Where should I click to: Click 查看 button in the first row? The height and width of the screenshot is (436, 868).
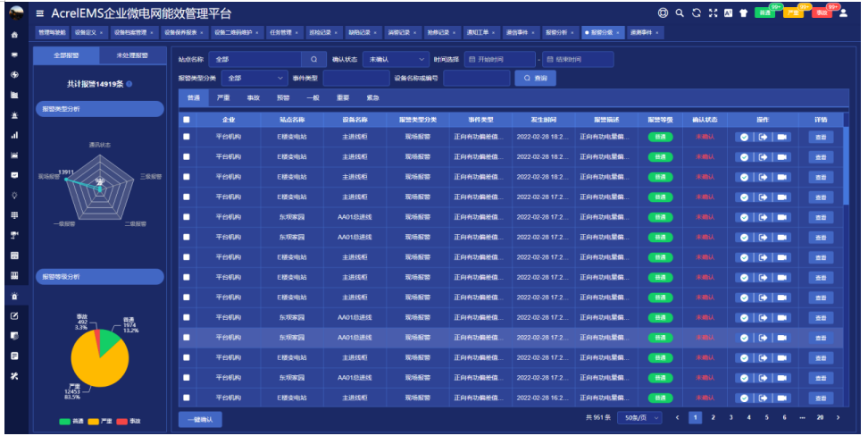821,137
